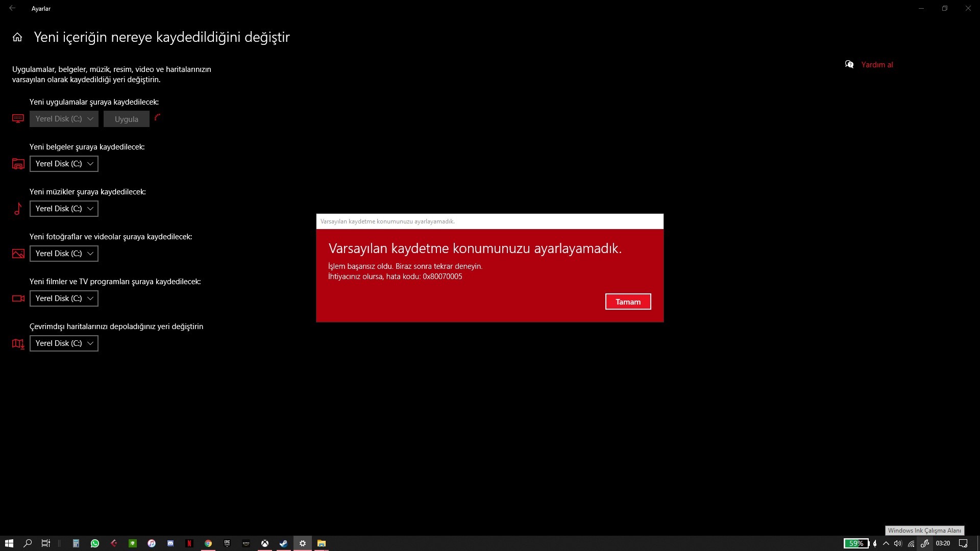Open the movies and TV location dropdown
980x551 pixels.
click(x=64, y=298)
